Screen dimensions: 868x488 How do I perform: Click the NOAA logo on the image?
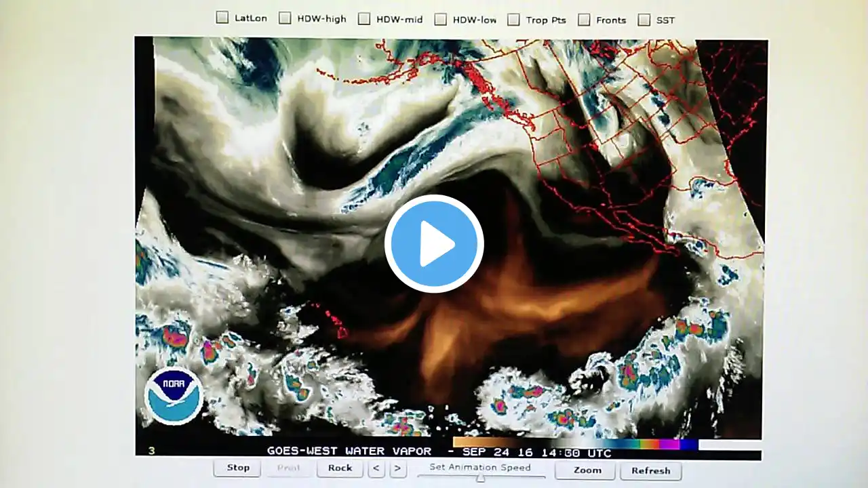tap(174, 396)
